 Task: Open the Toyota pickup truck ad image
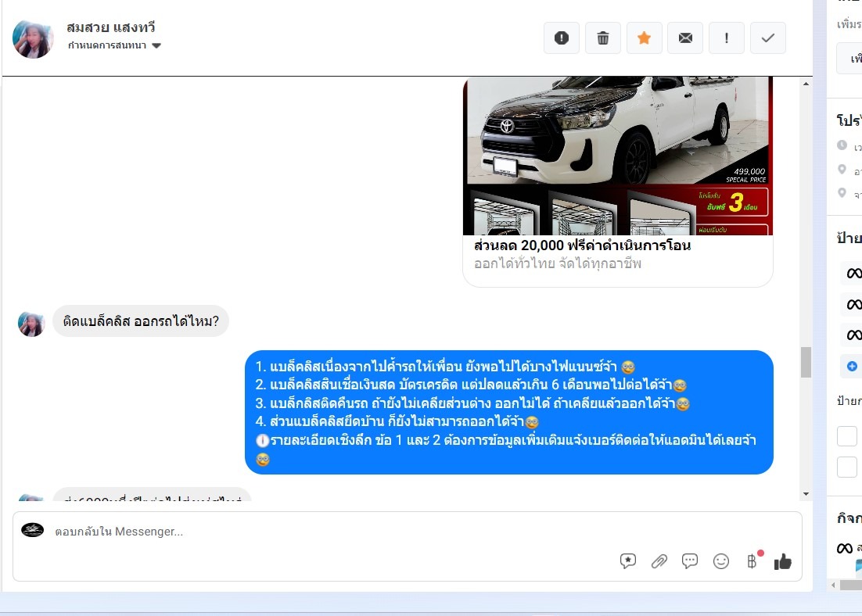click(x=617, y=156)
